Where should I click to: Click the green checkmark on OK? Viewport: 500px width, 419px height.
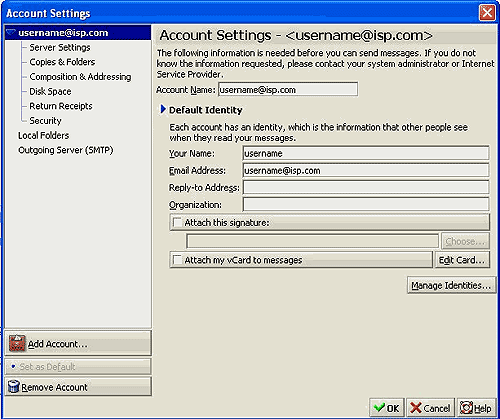coord(379,407)
